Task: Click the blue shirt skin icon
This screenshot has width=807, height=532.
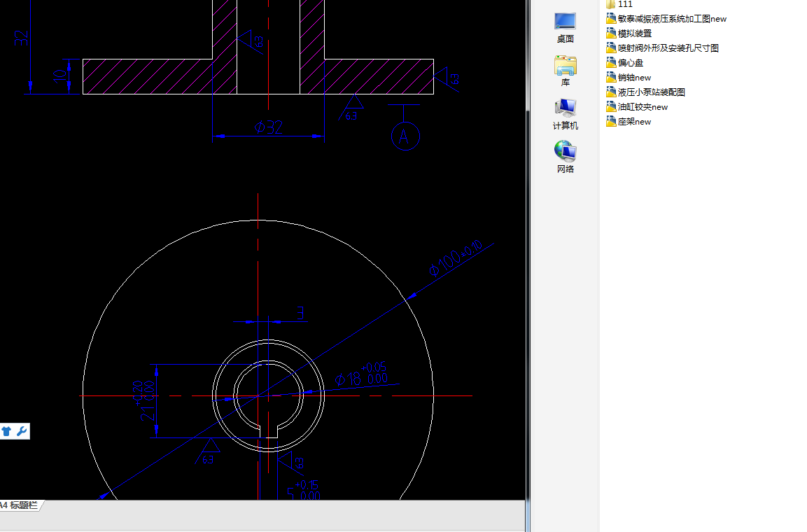Action: pyautogui.click(x=7, y=431)
